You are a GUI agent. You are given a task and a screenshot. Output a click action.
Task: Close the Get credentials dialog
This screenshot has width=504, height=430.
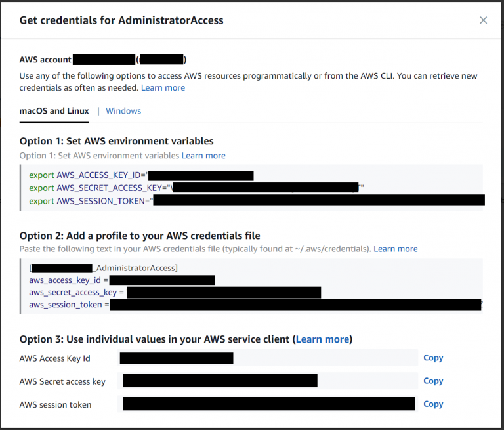(x=484, y=20)
